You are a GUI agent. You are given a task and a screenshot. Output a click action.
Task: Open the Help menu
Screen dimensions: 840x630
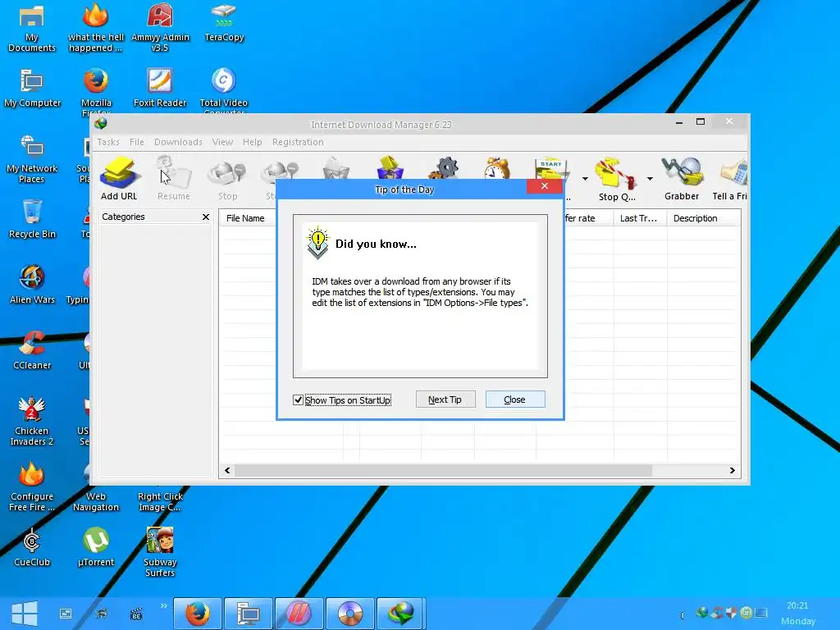pos(253,142)
